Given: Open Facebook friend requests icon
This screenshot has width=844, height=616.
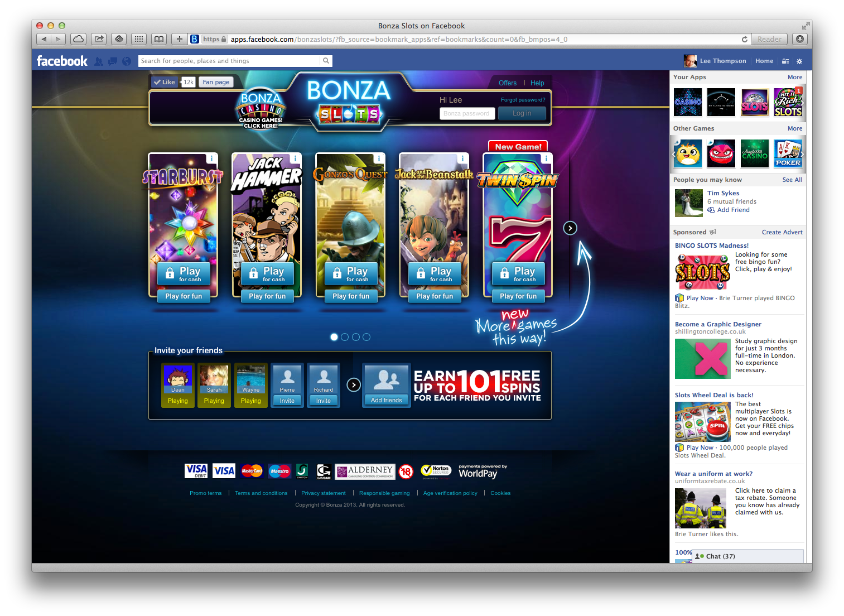Looking at the screenshot, I should (99, 61).
